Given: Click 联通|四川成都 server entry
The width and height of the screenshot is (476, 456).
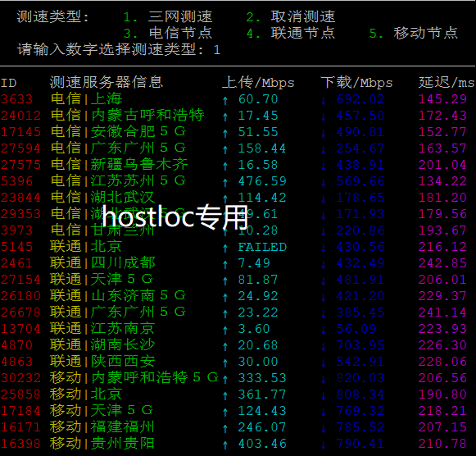Looking at the screenshot, I should click(102, 263).
